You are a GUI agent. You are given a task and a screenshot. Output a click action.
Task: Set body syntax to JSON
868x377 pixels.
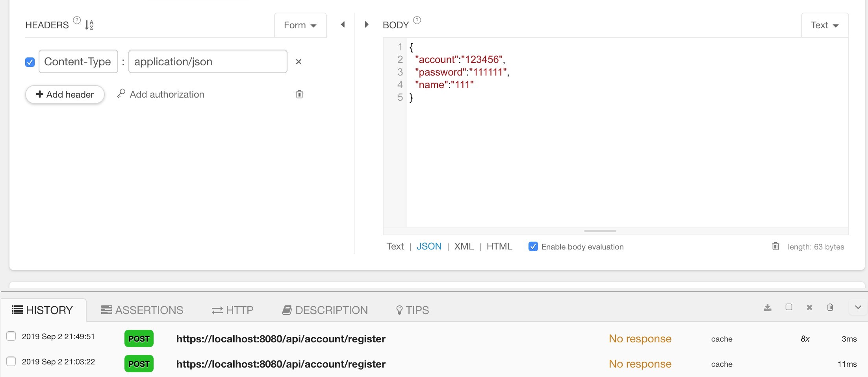point(429,246)
